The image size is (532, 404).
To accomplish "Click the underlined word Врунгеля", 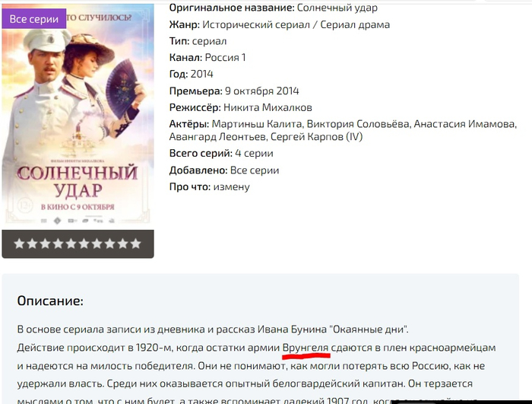I will 306,348.
